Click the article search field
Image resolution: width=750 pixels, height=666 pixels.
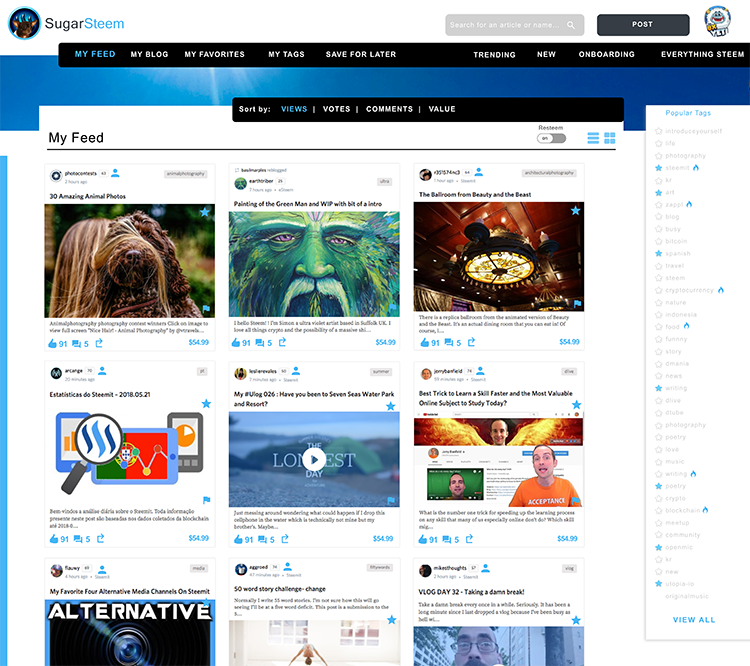tap(514, 25)
